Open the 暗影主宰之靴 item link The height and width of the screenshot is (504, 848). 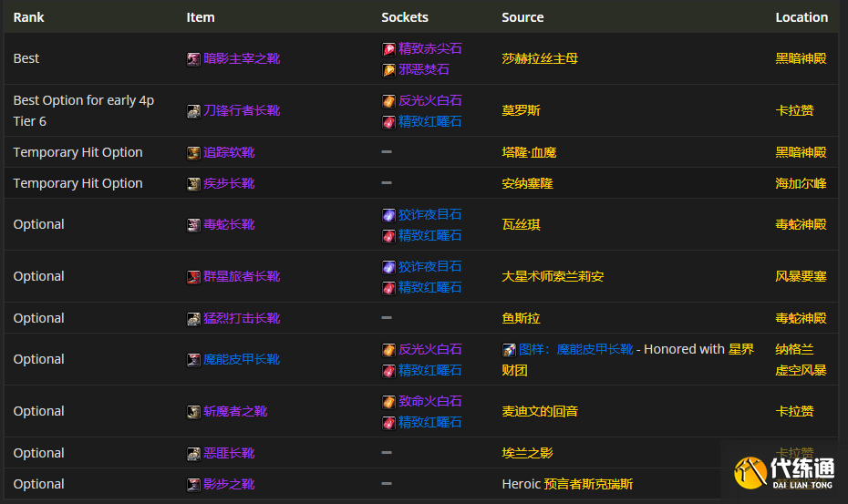click(242, 58)
